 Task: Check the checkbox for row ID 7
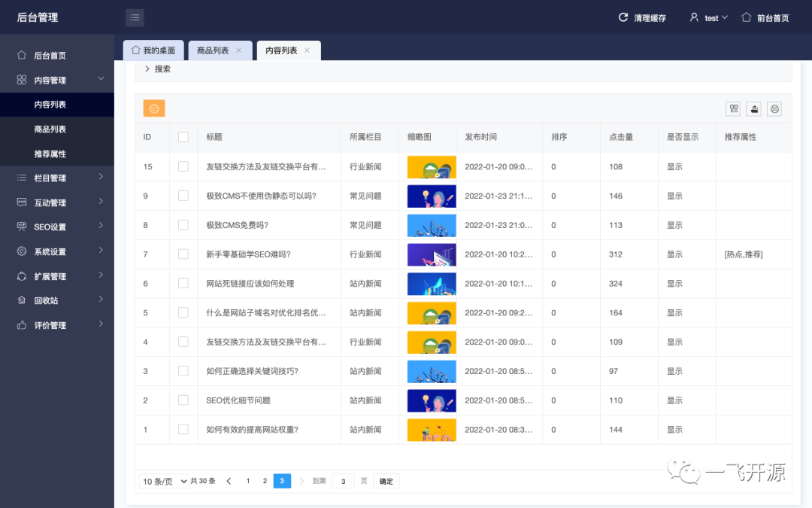pyautogui.click(x=183, y=254)
